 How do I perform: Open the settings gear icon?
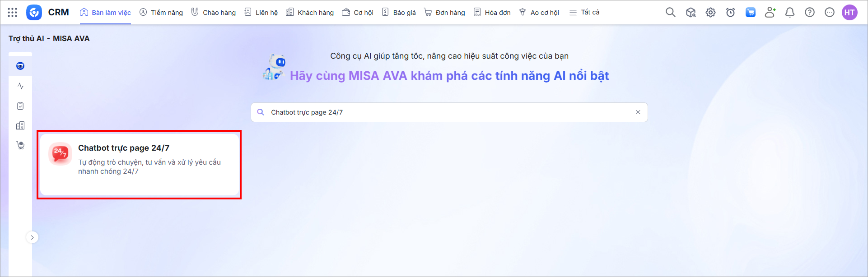710,13
